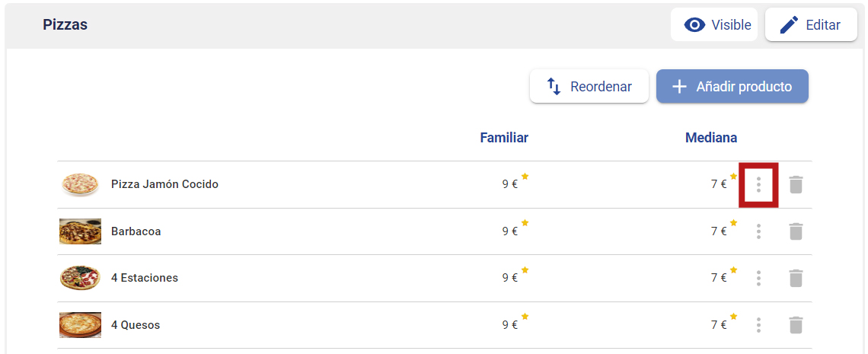Select 4 Estaciones product name
868x354 pixels.
pyautogui.click(x=145, y=278)
